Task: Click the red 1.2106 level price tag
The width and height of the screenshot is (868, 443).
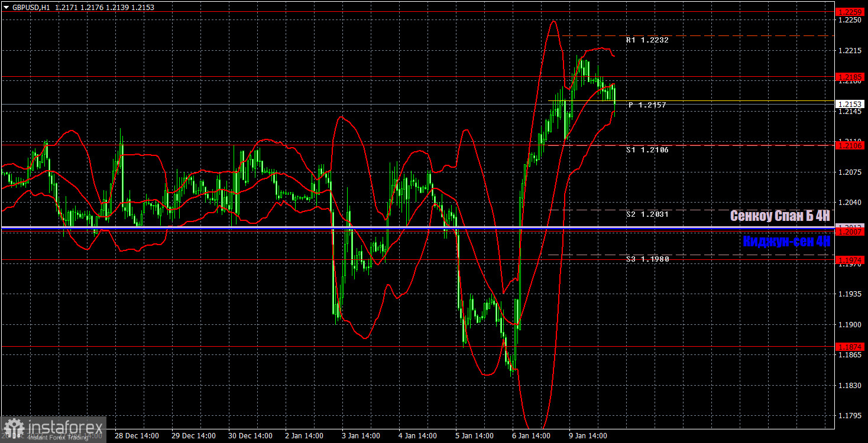Action: tap(850, 145)
